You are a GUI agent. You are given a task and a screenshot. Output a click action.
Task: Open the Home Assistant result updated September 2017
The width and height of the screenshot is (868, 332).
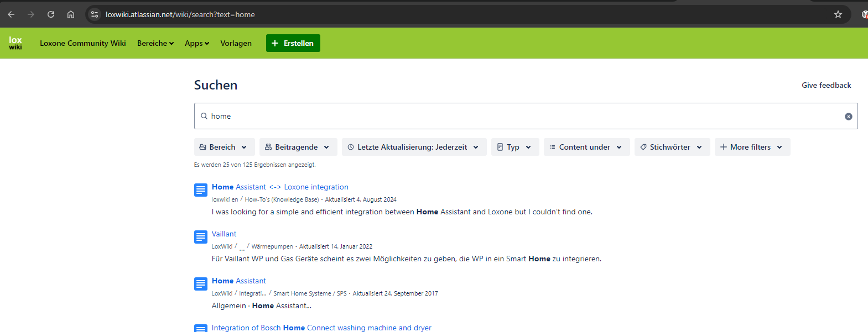coord(239,281)
